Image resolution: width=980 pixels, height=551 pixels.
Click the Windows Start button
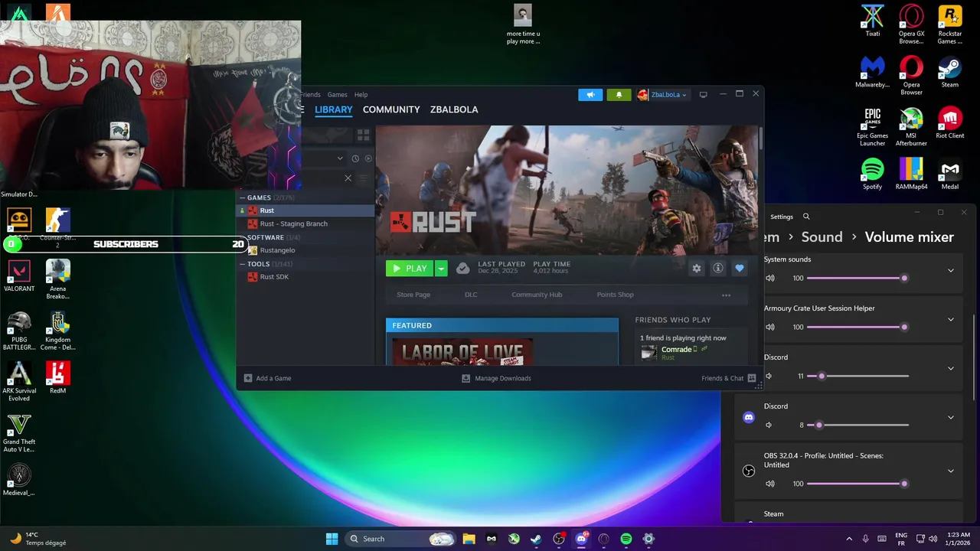pos(332,539)
